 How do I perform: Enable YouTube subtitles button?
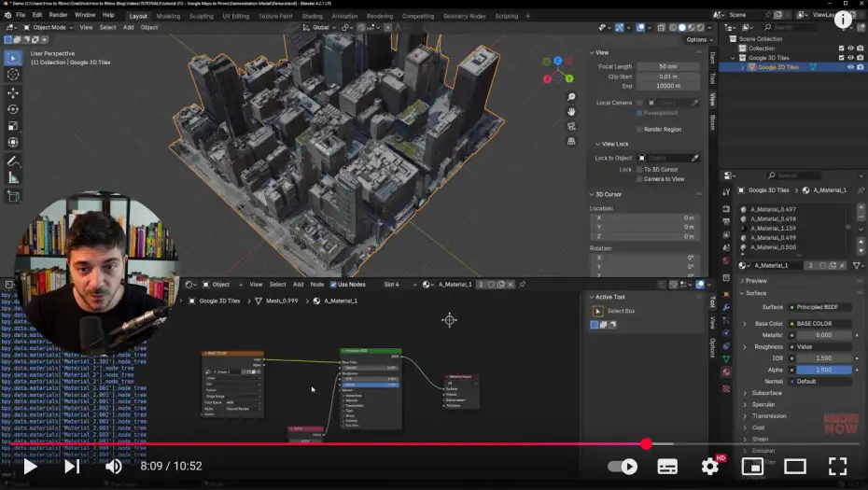click(667, 466)
